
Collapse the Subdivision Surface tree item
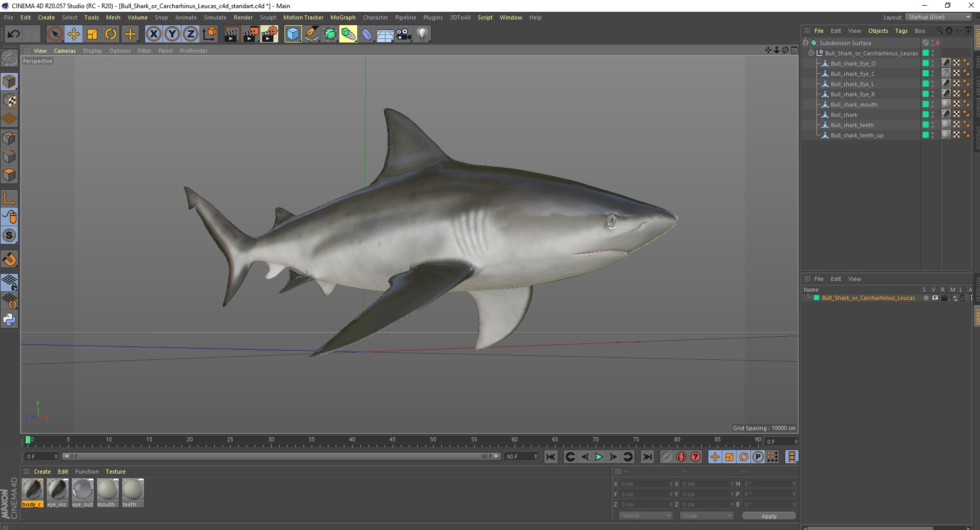tap(806, 43)
